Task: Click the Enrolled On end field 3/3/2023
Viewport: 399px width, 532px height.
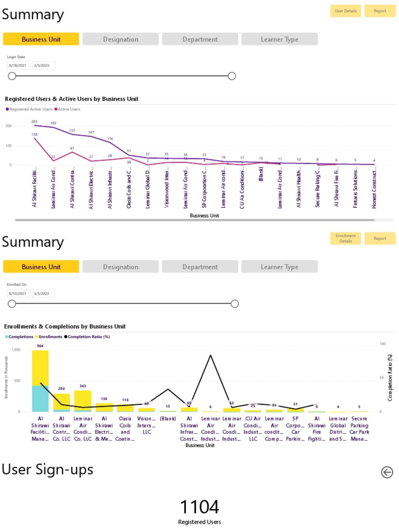Action: [x=44, y=294]
